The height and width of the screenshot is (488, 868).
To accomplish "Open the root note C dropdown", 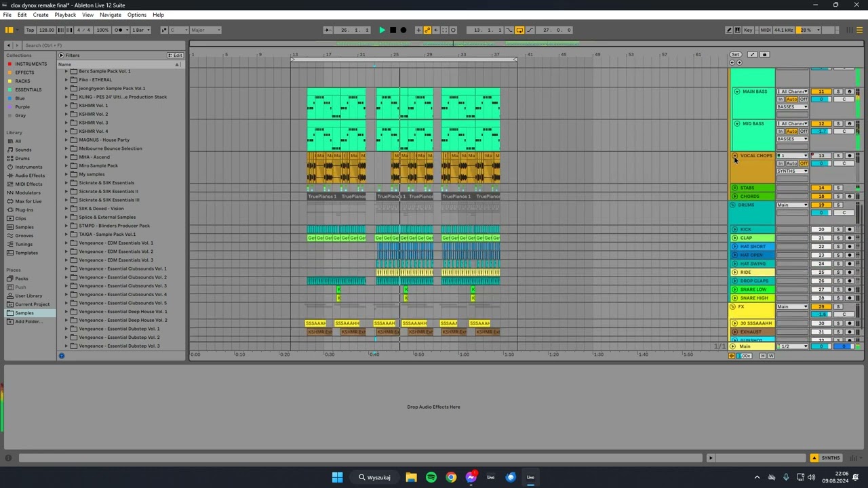I will tap(179, 30).
